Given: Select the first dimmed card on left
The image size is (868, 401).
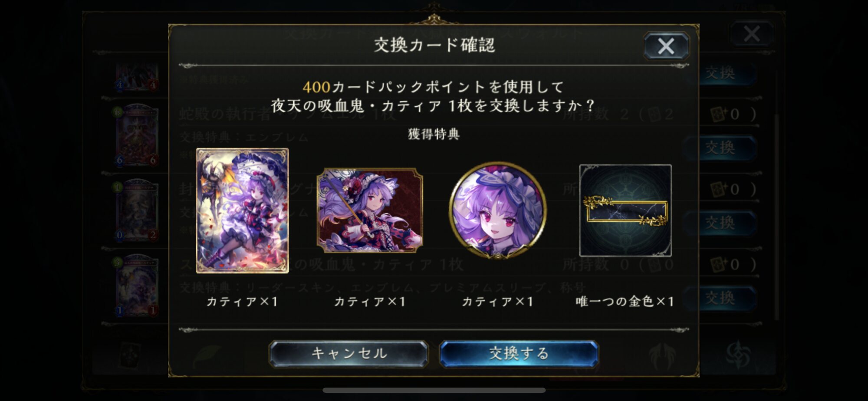Looking at the screenshot, I should click(136, 77).
